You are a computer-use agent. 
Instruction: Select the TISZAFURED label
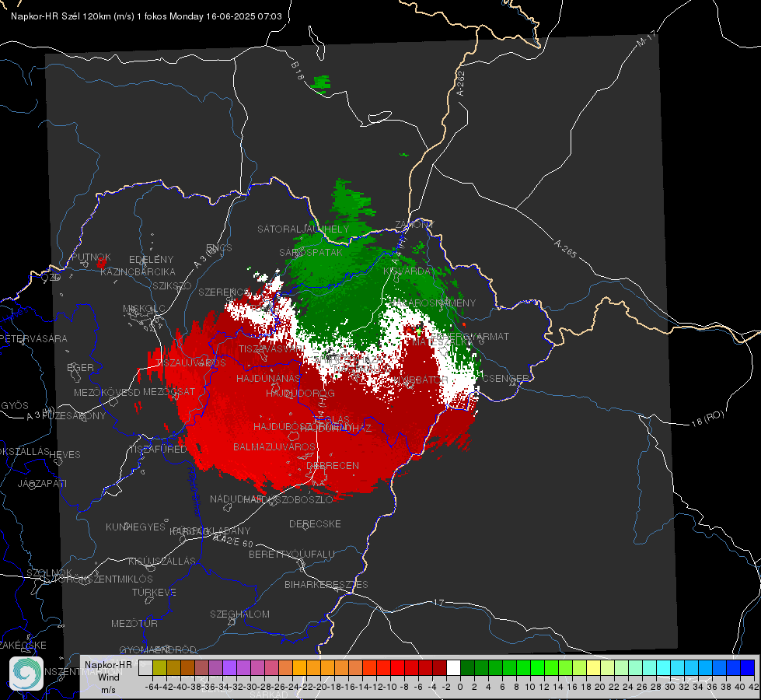pos(158,449)
